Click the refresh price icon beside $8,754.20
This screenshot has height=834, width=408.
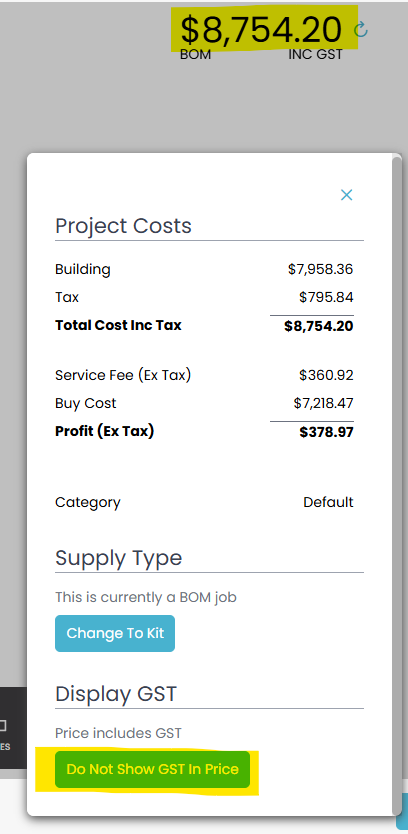pos(361,29)
